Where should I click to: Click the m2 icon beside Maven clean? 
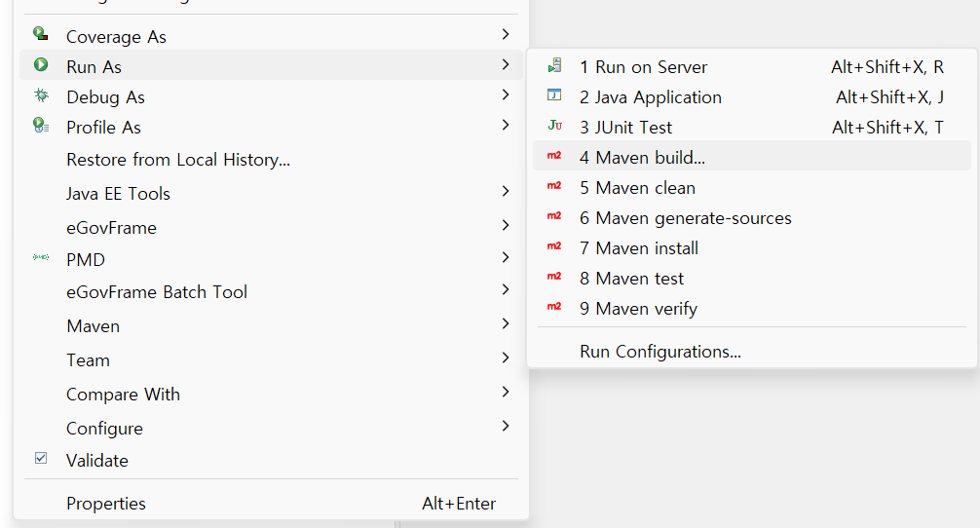pos(554,187)
